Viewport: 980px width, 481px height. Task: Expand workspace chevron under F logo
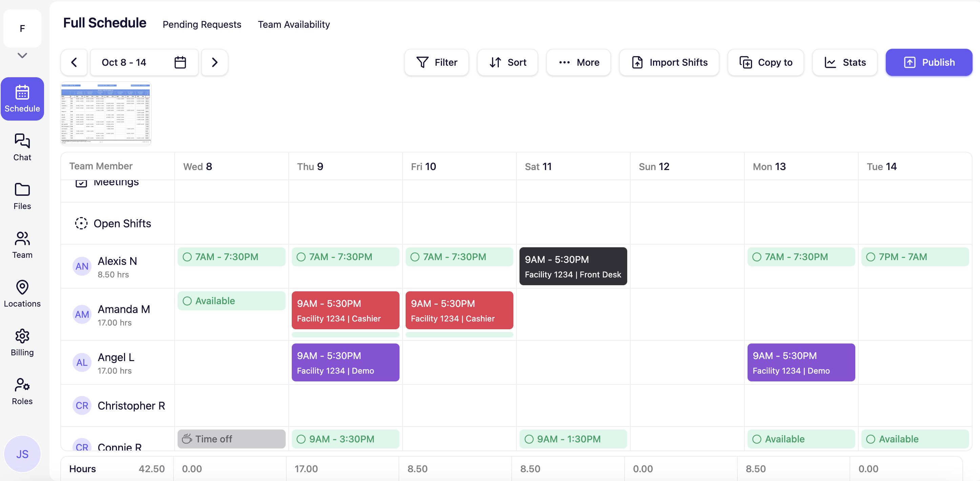pos(22,56)
